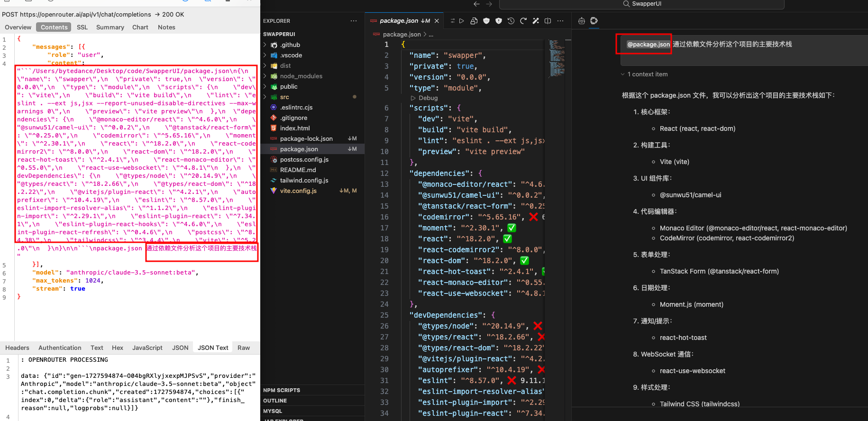Click the shield with exclamation mark icon

tap(499, 21)
